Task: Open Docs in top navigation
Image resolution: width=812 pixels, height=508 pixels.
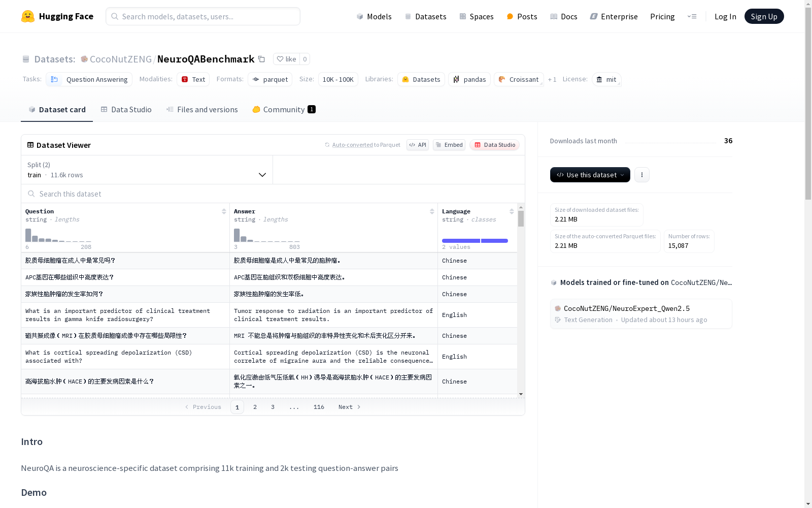Action: [564, 16]
